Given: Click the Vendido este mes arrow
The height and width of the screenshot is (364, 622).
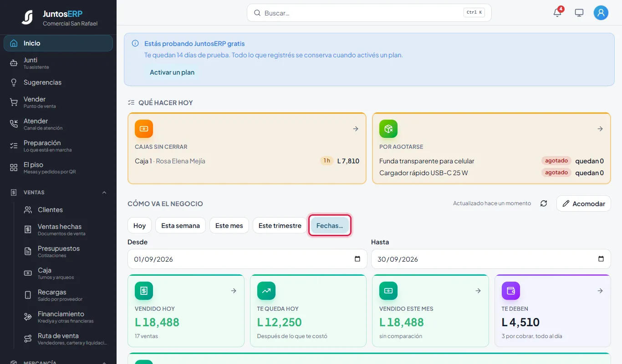Looking at the screenshot, I should (x=478, y=291).
